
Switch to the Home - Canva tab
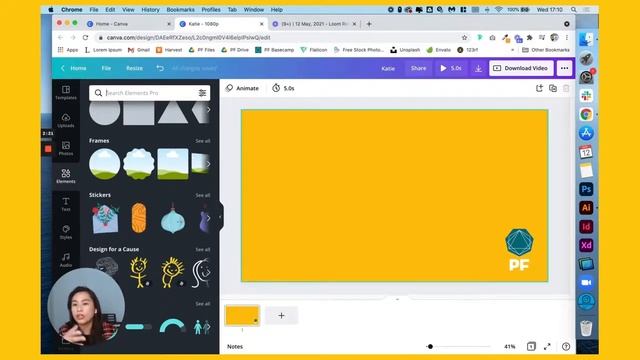point(128,24)
